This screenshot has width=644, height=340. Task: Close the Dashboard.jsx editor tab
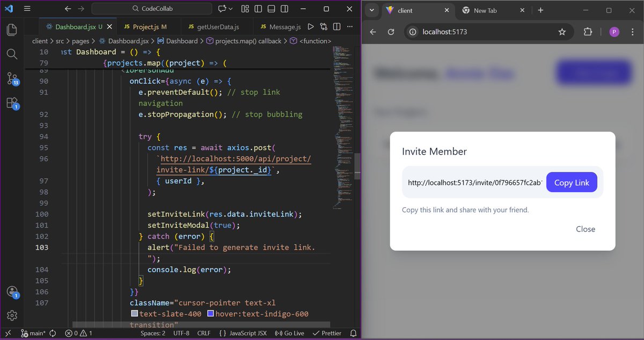click(111, 27)
